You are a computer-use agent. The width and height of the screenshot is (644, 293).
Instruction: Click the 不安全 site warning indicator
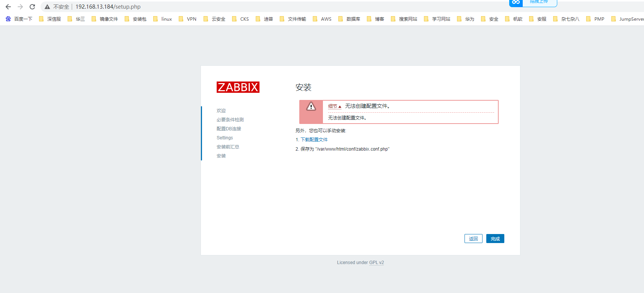click(57, 7)
